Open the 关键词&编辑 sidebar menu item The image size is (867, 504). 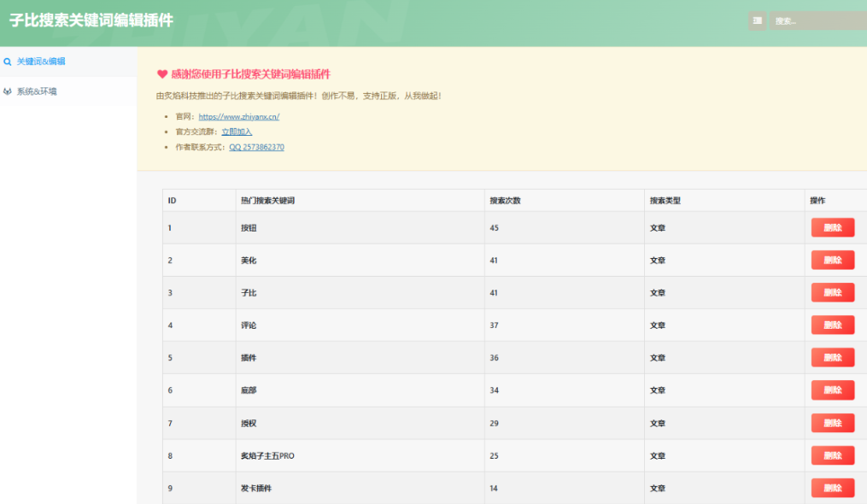(x=68, y=62)
